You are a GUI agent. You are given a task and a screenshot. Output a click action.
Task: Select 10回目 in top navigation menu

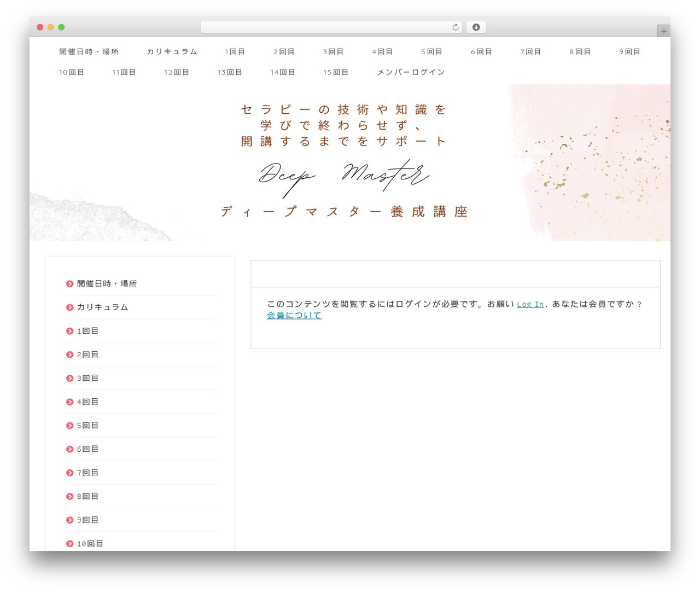click(71, 72)
